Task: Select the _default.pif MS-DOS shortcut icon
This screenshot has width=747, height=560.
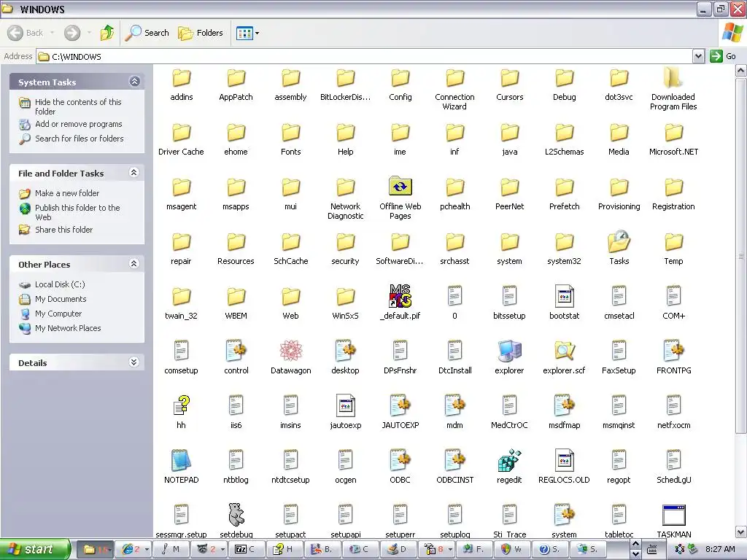Action: [x=400, y=296]
